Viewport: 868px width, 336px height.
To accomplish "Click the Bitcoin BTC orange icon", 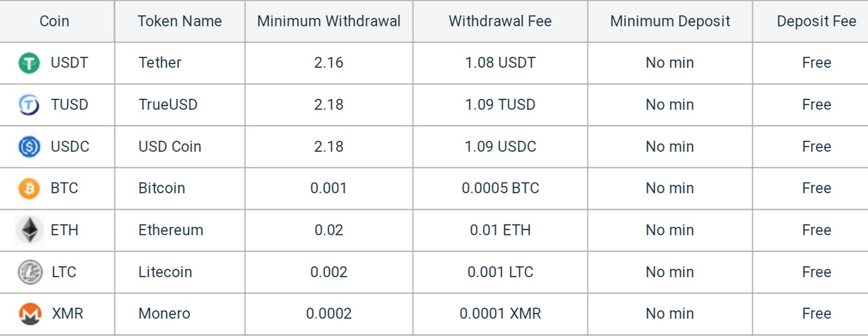I will [x=29, y=189].
